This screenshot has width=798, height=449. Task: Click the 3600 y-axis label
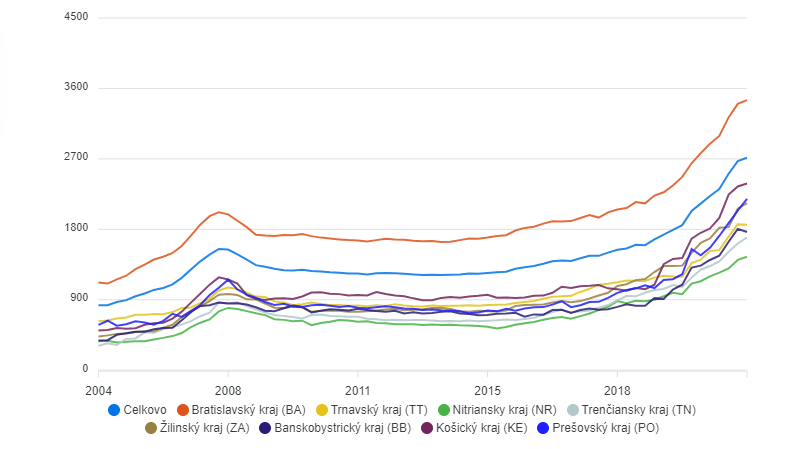pyautogui.click(x=75, y=88)
